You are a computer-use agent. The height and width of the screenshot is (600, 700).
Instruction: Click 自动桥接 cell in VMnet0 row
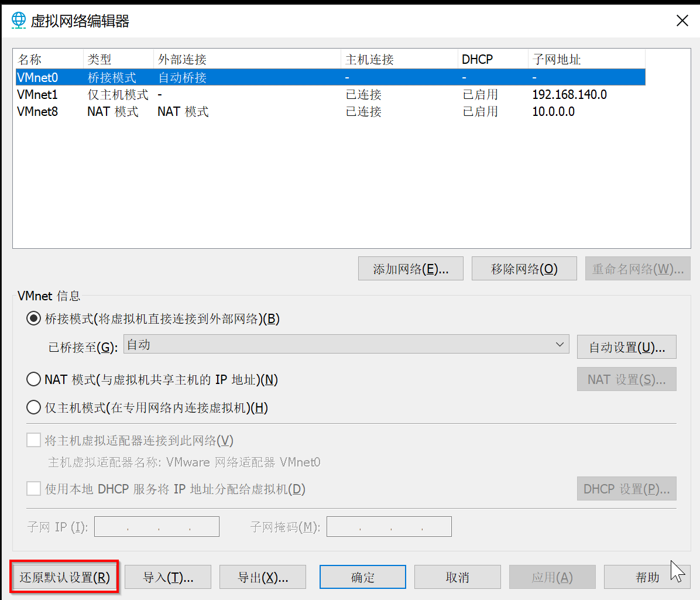[x=182, y=78]
